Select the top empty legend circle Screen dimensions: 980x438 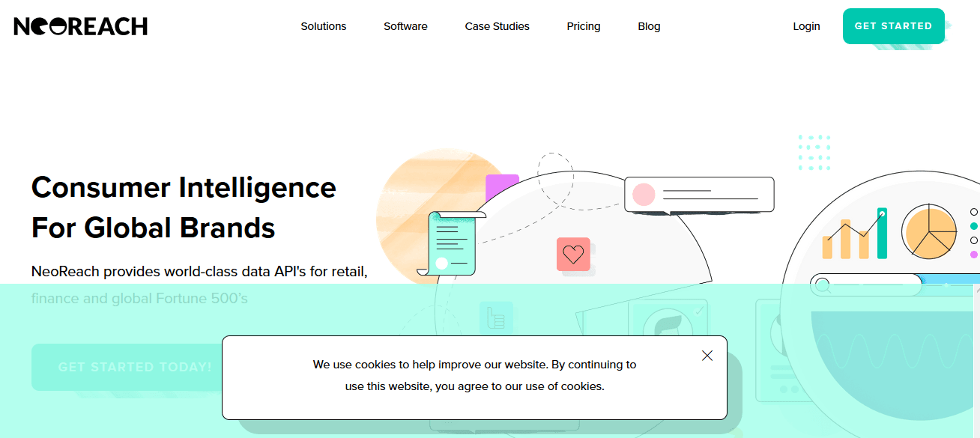tap(973, 212)
